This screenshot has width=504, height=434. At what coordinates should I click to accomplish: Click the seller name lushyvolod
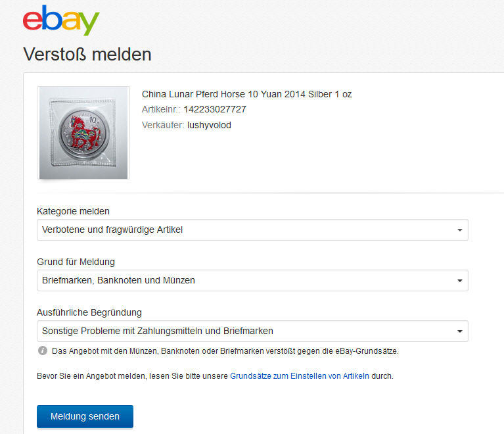209,125
